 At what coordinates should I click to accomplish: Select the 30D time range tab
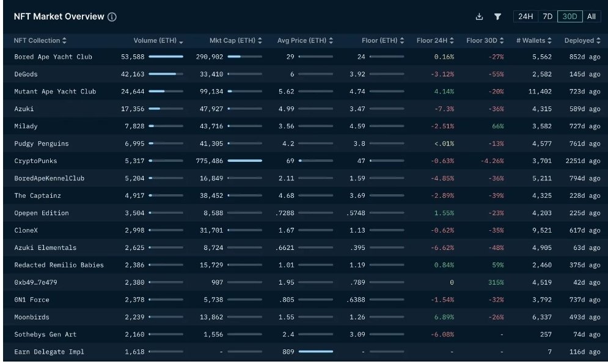(x=570, y=16)
